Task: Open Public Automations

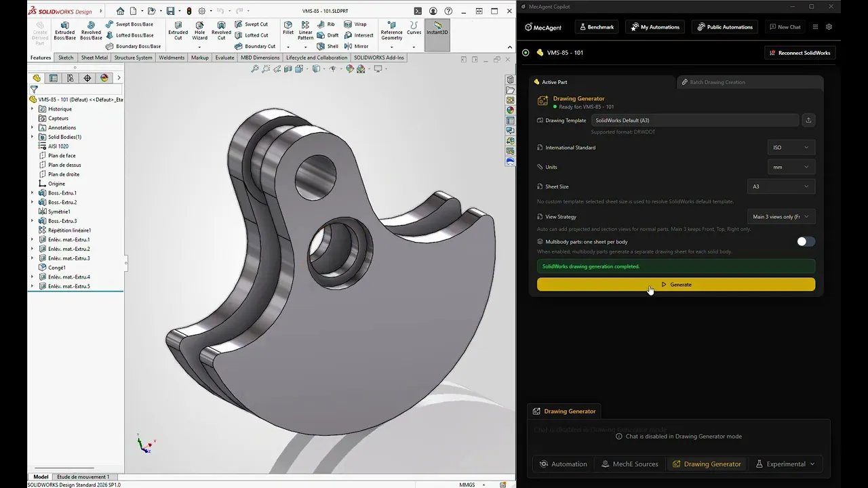Action: (725, 27)
